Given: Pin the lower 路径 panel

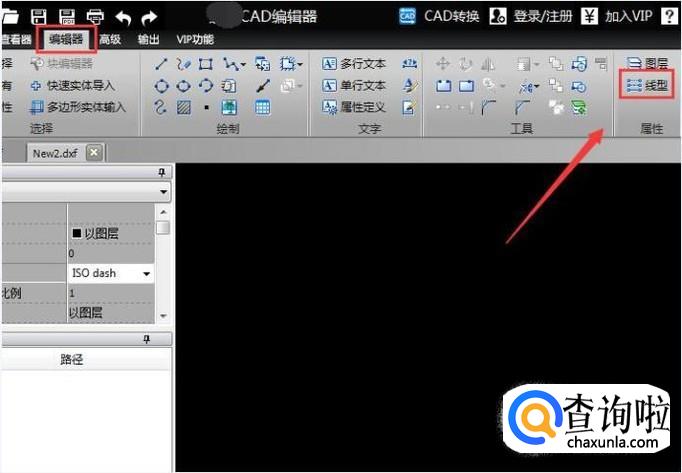Looking at the screenshot, I should point(147,339).
